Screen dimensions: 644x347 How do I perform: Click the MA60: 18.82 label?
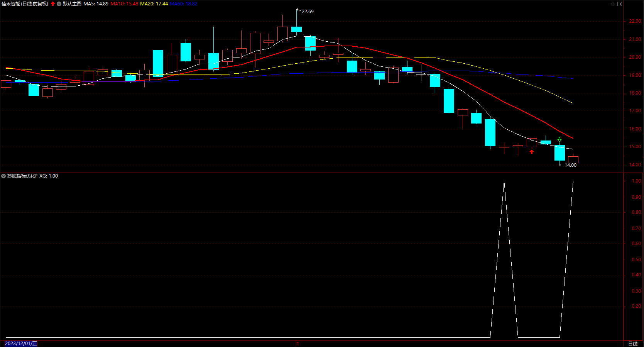(184, 4)
